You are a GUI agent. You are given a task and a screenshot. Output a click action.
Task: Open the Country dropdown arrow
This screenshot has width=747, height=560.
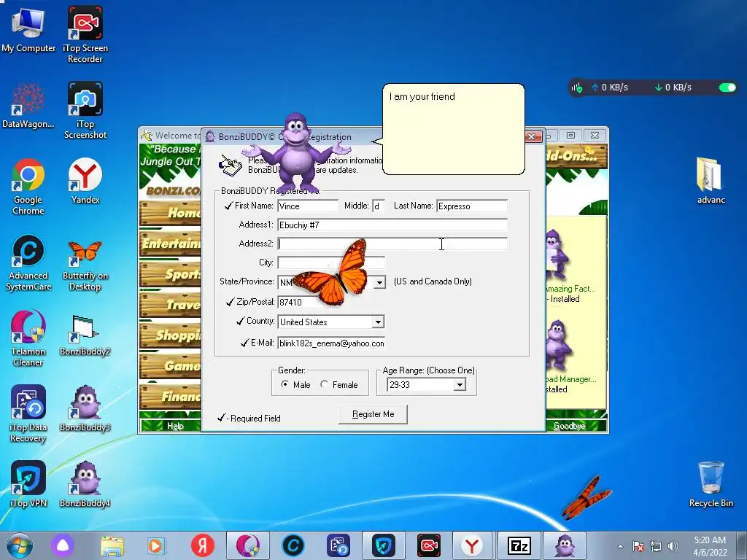click(378, 322)
